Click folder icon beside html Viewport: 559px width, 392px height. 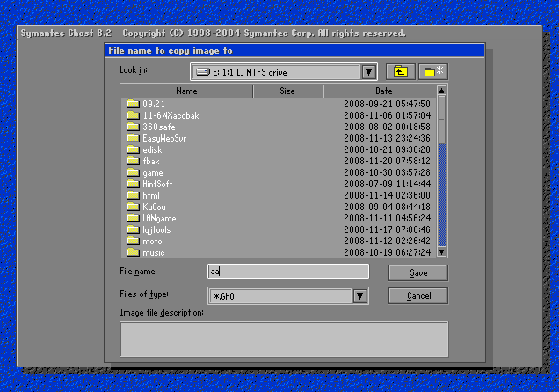coord(133,195)
